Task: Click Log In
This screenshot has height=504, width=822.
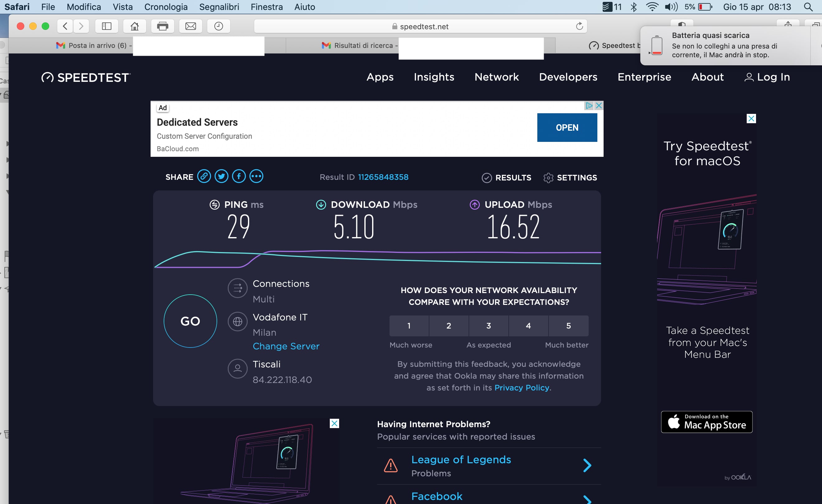Action: pos(767,77)
